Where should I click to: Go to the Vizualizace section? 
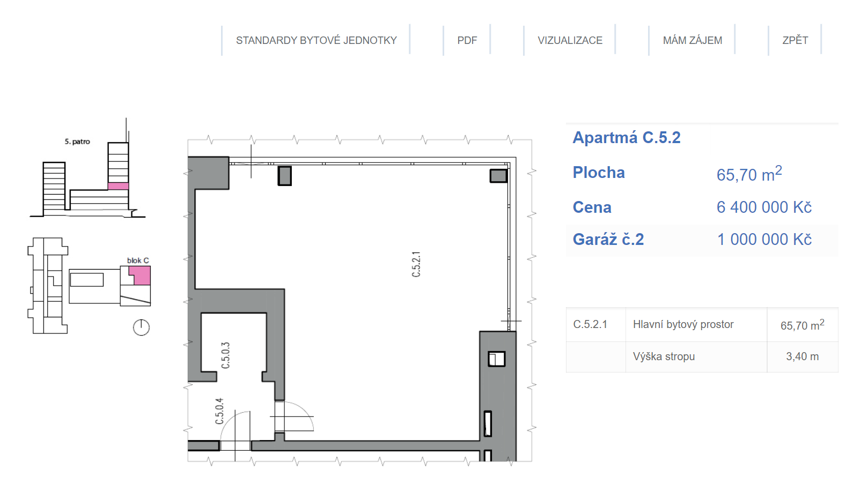[570, 40]
